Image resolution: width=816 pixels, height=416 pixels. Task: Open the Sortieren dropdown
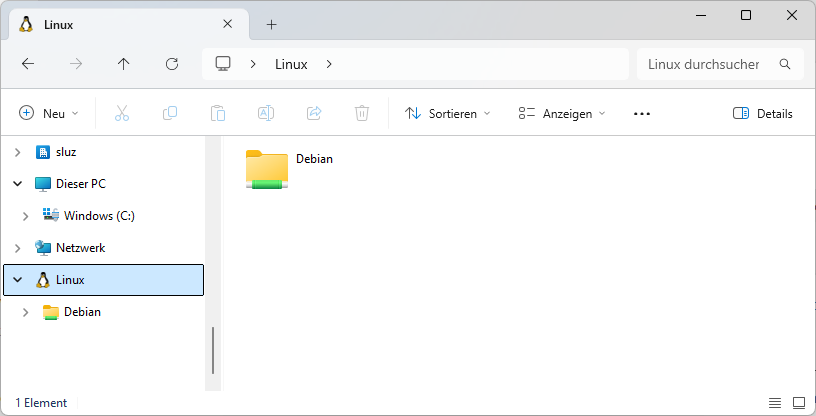pos(448,114)
